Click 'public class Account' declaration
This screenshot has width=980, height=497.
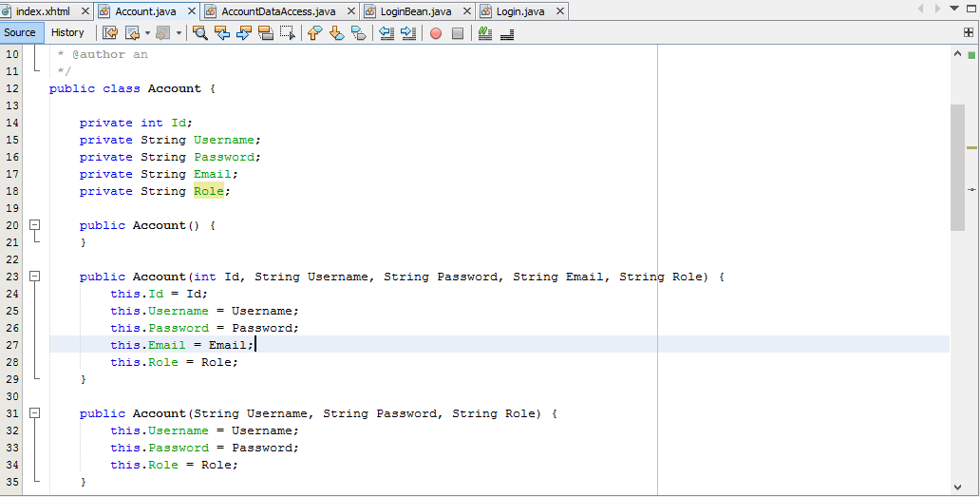pos(125,88)
